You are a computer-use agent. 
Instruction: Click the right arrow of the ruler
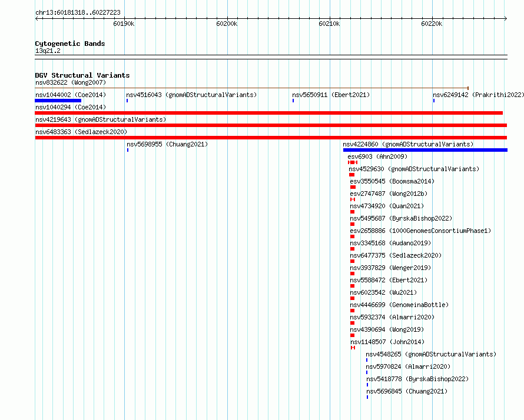tap(506, 18)
